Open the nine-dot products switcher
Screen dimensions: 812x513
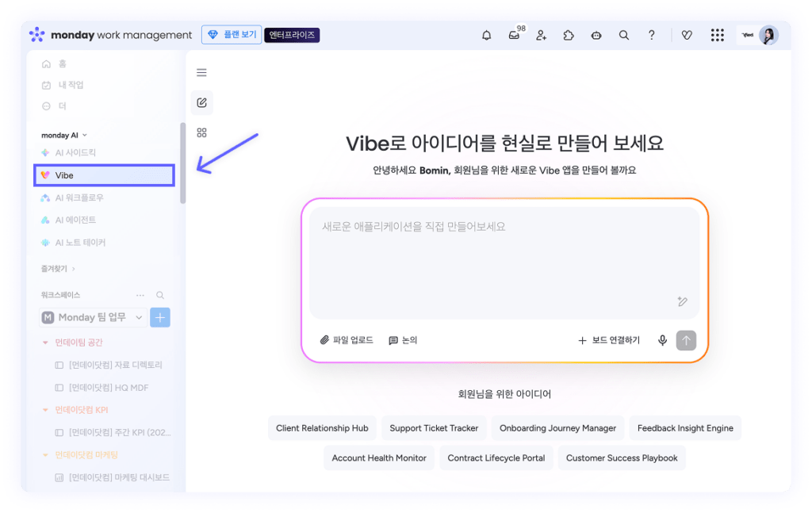click(718, 36)
